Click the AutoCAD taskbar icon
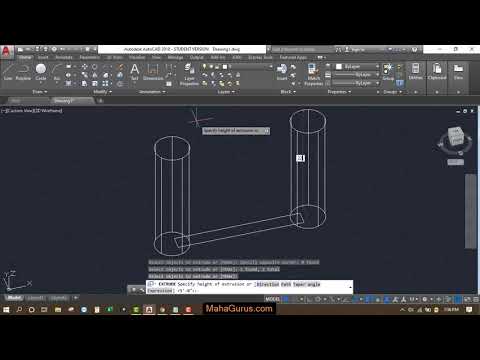480x360 pixels. pos(149,310)
